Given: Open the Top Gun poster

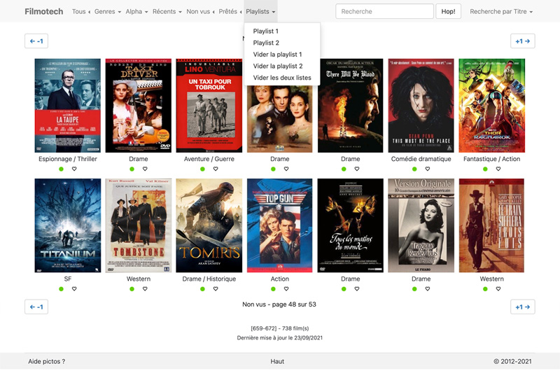Looking at the screenshot, I should point(279,225).
